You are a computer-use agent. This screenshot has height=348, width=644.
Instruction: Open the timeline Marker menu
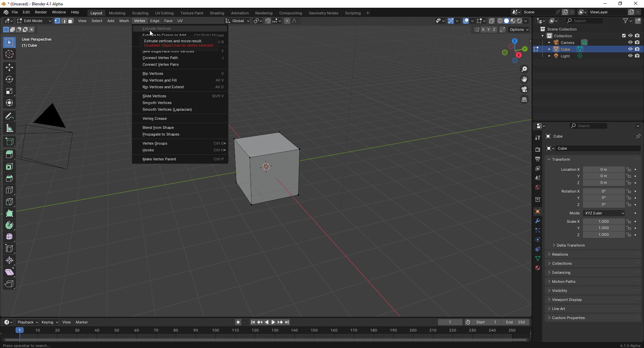click(x=82, y=322)
